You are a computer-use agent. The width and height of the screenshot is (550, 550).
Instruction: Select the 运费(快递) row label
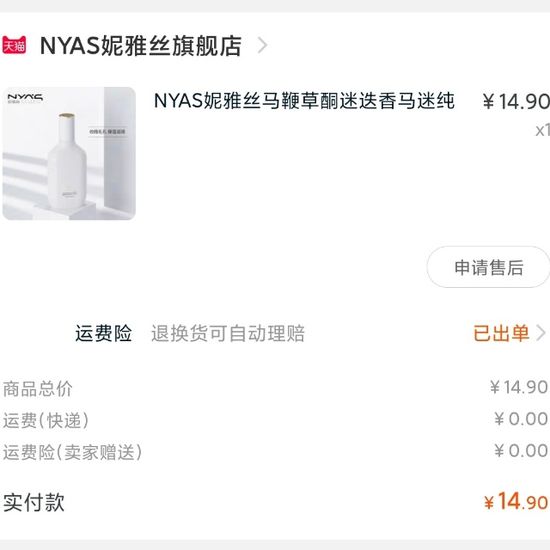click(46, 420)
